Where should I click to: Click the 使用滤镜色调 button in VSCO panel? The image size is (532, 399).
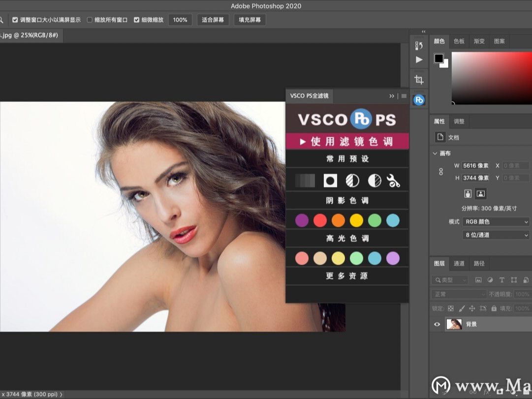point(347,141)
